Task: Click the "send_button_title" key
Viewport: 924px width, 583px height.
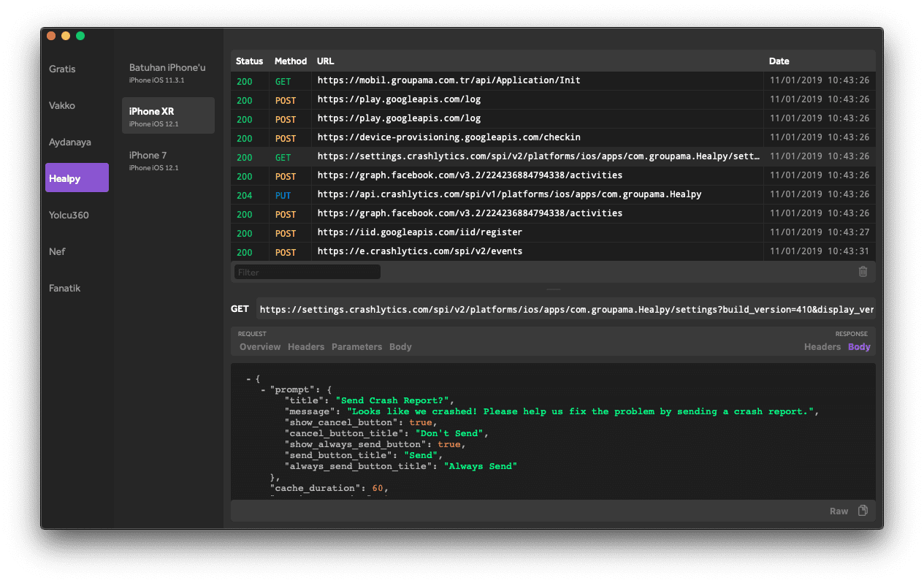Action: [338, 455]
